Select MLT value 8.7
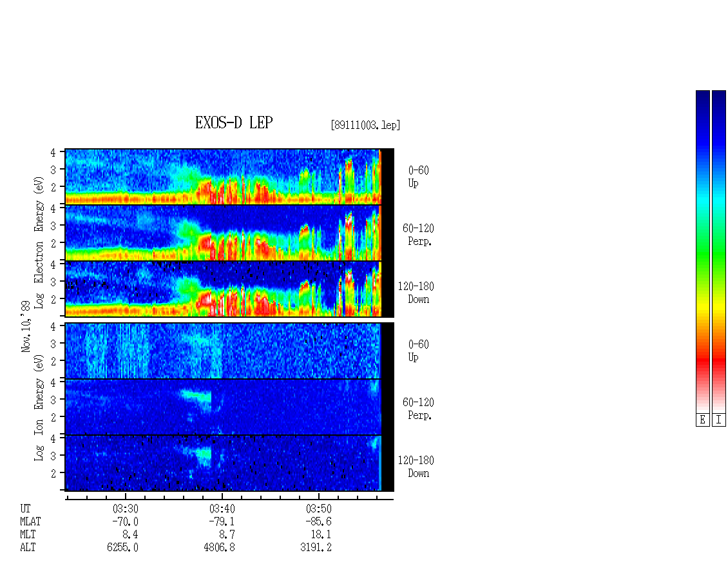728x564 pixels. tap(227, 535)
